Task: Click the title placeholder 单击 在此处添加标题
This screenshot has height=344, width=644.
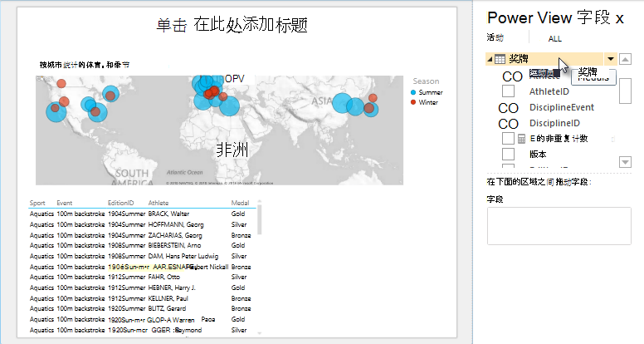Action: pyautogui.click(x=232, y=25)
